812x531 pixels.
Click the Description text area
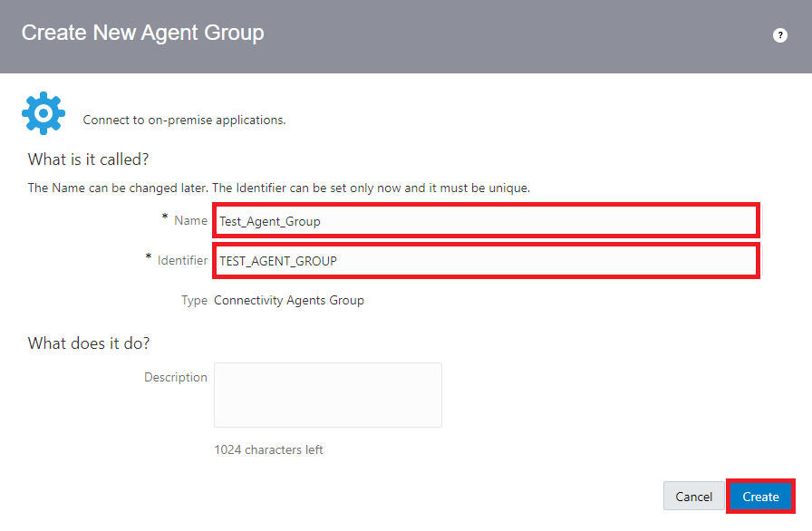click(327, 394)
